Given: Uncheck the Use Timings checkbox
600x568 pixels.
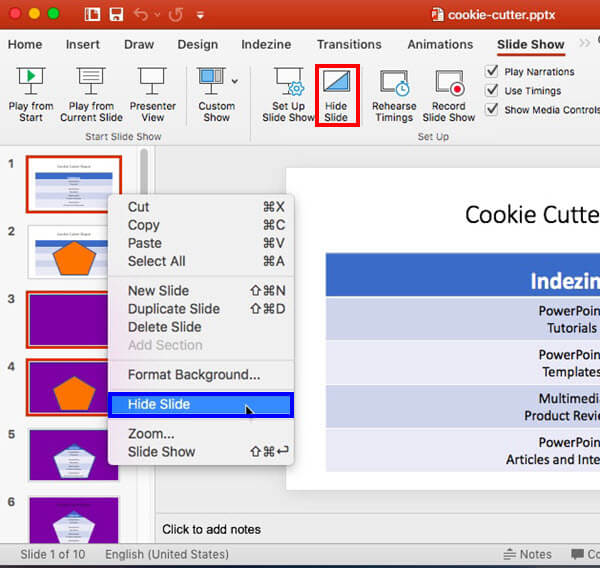Looking at the screenshot, I should click(x=492, y=91).
